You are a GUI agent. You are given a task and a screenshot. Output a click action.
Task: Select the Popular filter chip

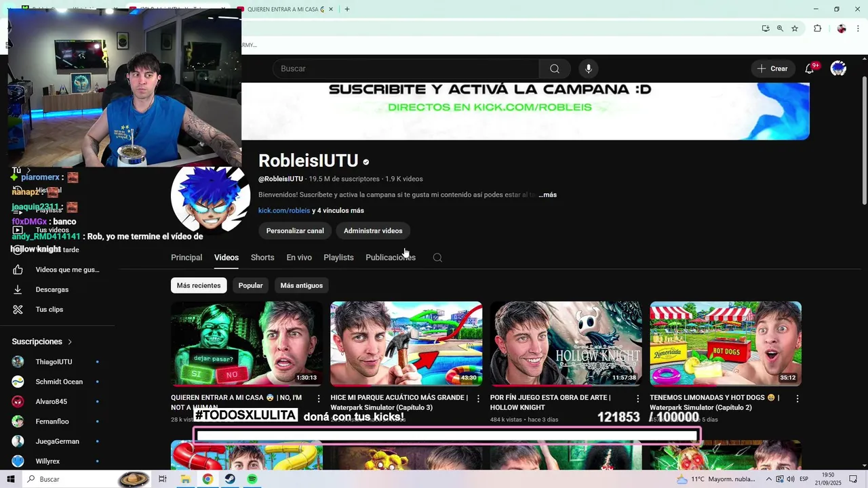click(250, 285)
